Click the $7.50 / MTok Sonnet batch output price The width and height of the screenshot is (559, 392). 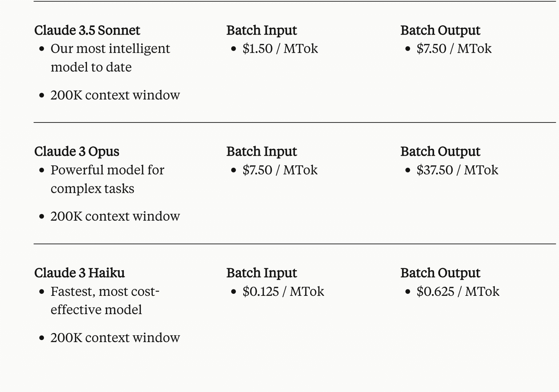pos(454,49)
